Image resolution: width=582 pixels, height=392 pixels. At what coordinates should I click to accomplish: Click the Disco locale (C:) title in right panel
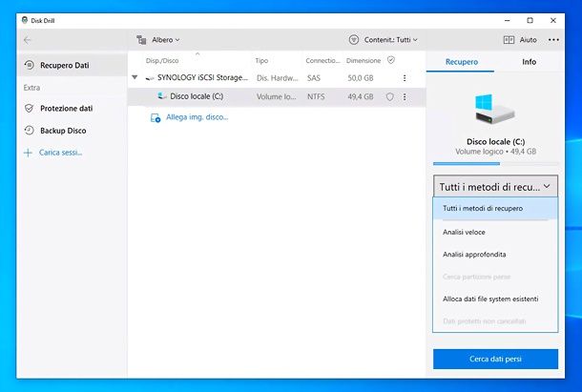495,142
